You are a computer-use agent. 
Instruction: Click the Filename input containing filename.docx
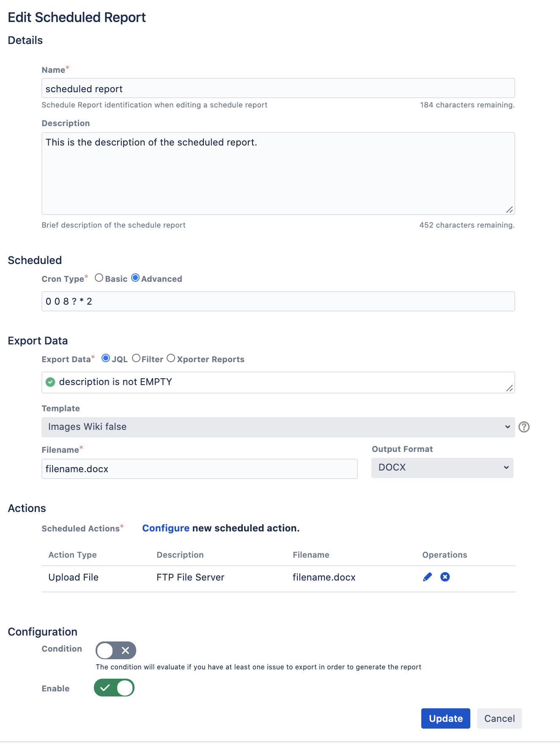(x=199, y=469)
